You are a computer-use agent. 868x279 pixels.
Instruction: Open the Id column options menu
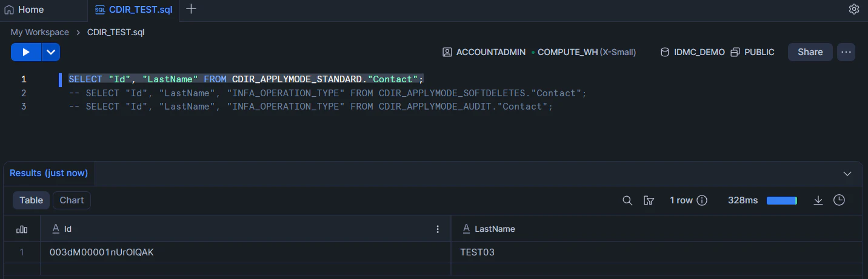pyautogui.click(x=438, y=229)
